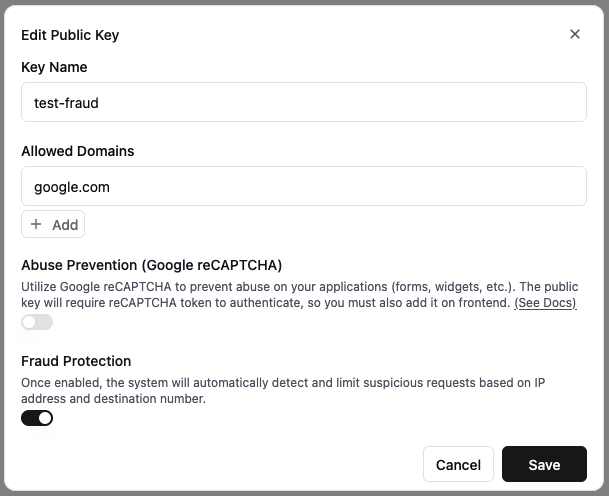Cancel editing the public key
This screenshot has width=609, height=496.
click(x=458, y=464)
